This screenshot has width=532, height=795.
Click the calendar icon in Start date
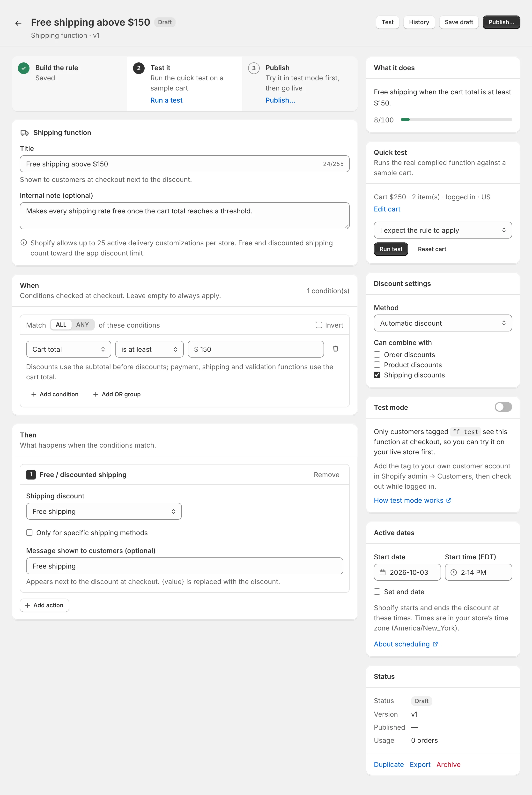(382, 572)
